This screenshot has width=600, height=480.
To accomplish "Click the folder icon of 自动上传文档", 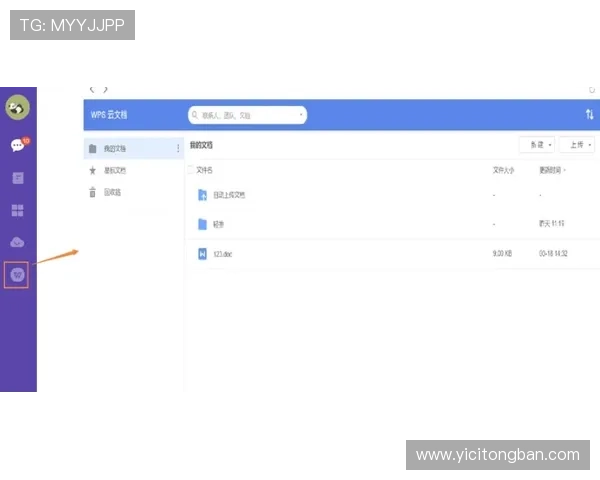I will click(202, 195).
